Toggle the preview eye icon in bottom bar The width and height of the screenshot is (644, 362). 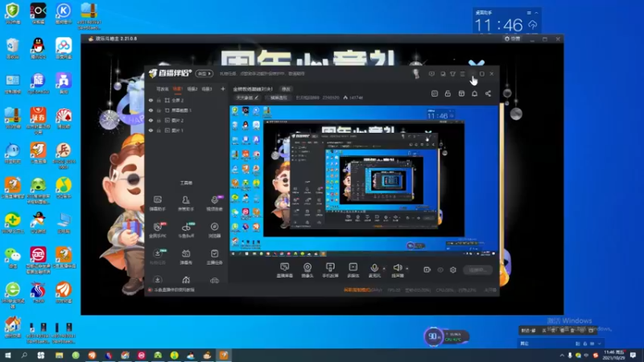pyautogui.click(x=440, y=269)
